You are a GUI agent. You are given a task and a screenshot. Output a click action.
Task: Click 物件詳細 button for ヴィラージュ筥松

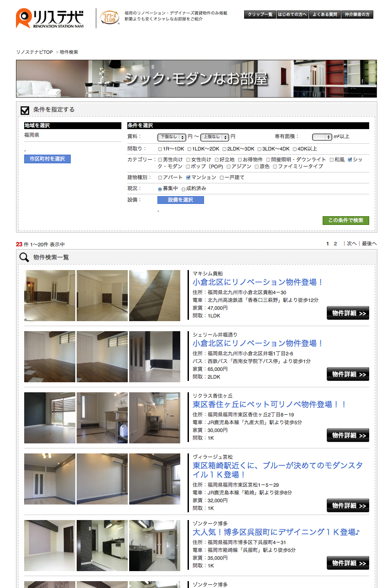[x=348, y=505]
